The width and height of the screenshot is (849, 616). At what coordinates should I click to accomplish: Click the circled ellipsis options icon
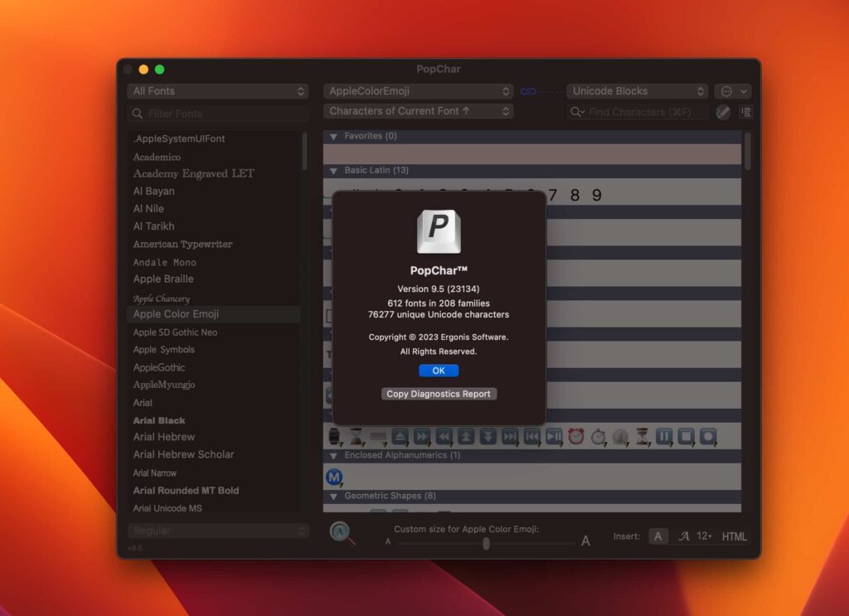[726, 91]
